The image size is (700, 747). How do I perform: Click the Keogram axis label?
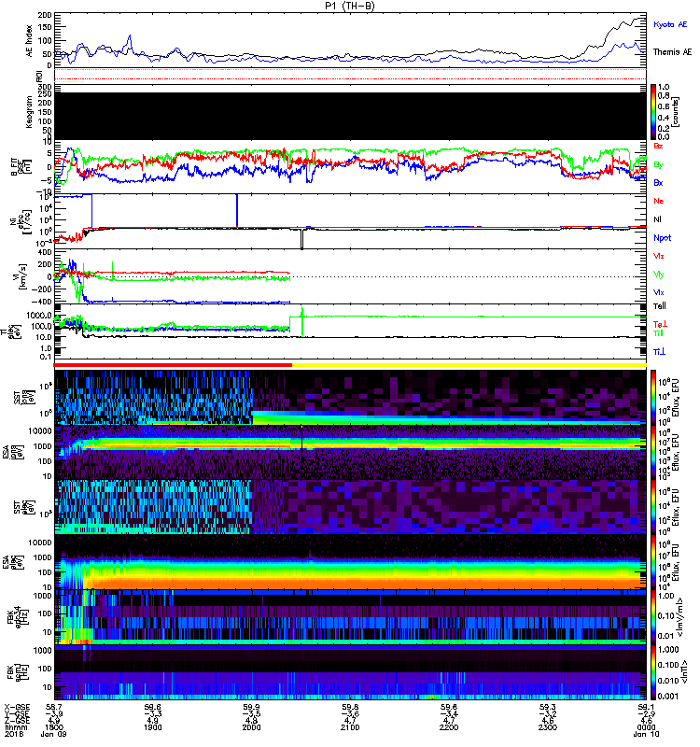(x=29, y=112)
